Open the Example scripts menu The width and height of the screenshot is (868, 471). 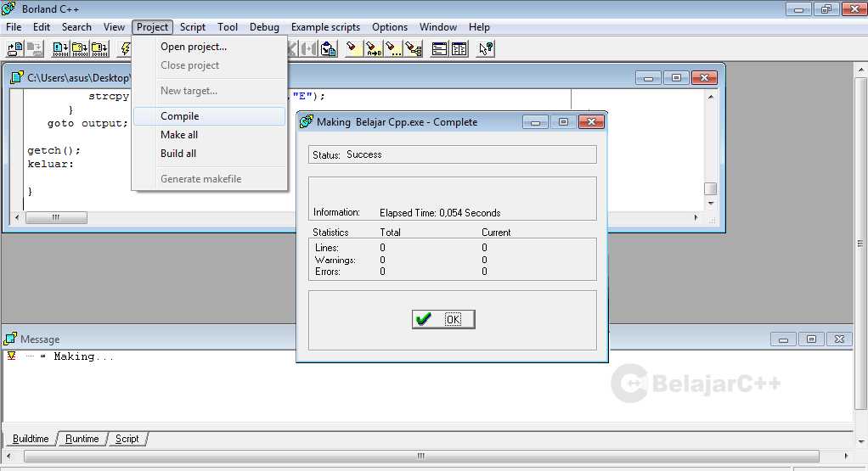click(x=325, y=27)
